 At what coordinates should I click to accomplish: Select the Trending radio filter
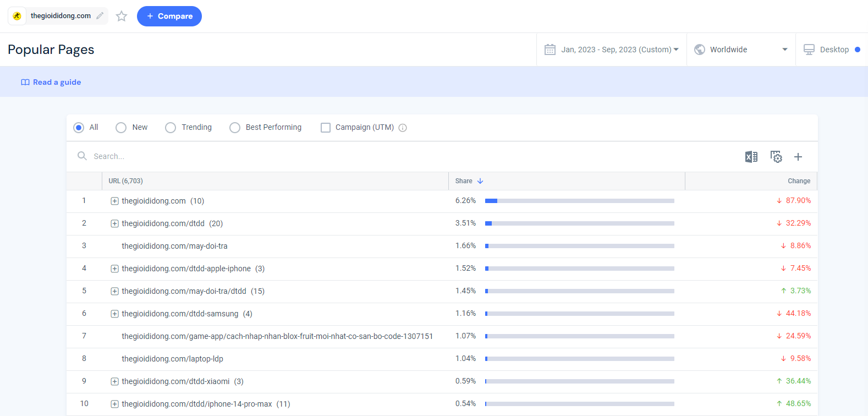coord(171,127)
